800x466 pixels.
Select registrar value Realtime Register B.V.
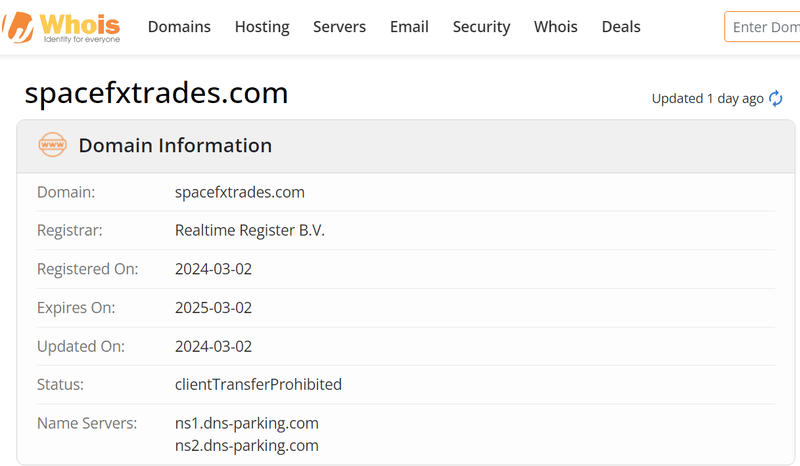pos(249,230)
